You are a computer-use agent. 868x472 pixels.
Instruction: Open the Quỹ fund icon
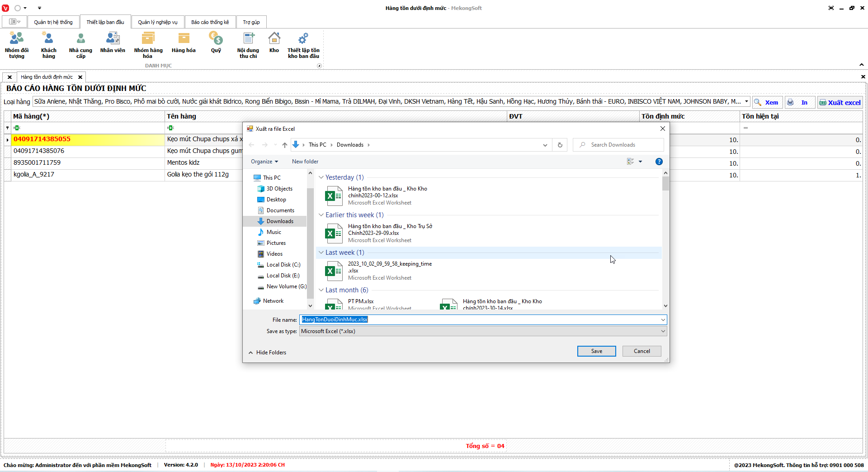[x=216, y=43]
